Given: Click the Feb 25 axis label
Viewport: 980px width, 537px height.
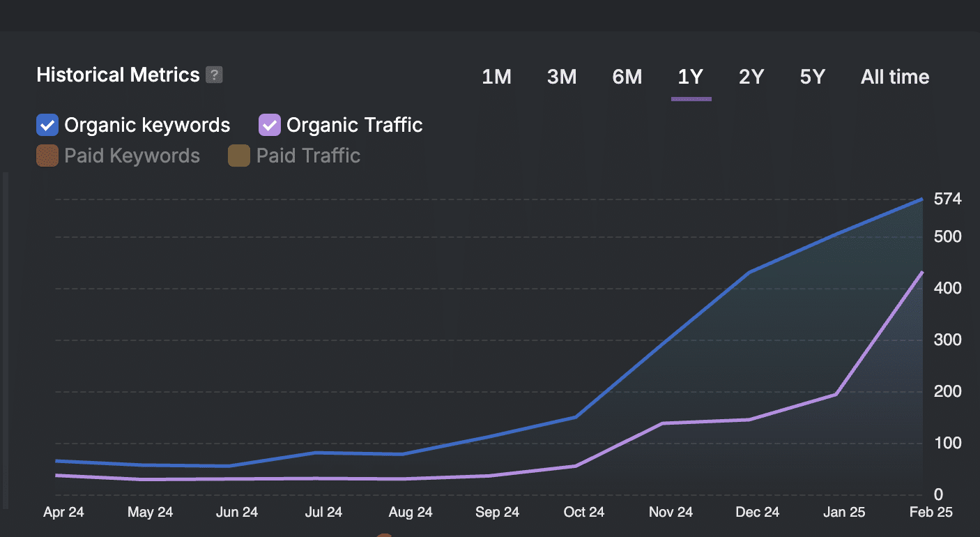Looking at the screenshot, I should (931, 511).
